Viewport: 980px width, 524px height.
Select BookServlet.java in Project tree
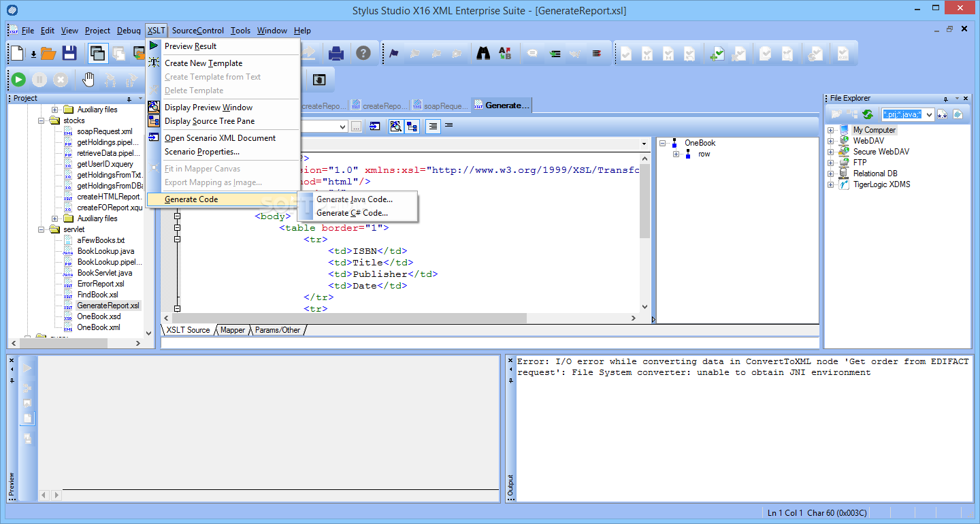[105, 273]
